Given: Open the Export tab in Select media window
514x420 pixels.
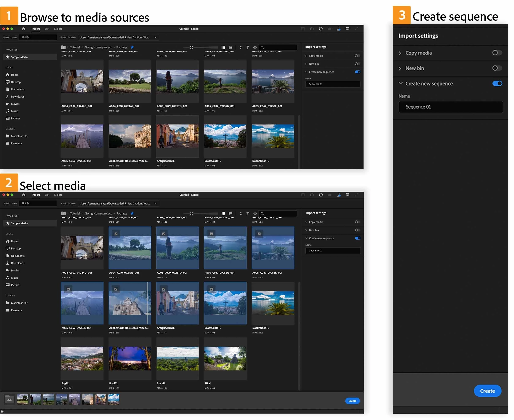Looking at the screenshot, I should pyautogui.click(x=58, y=195).
